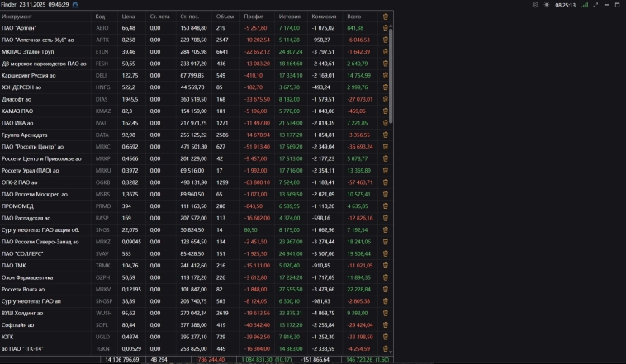Remove the HNFG ХЭНДЕРСОН row
Screen dimensions: 626x364
click(x=385, y=87)
